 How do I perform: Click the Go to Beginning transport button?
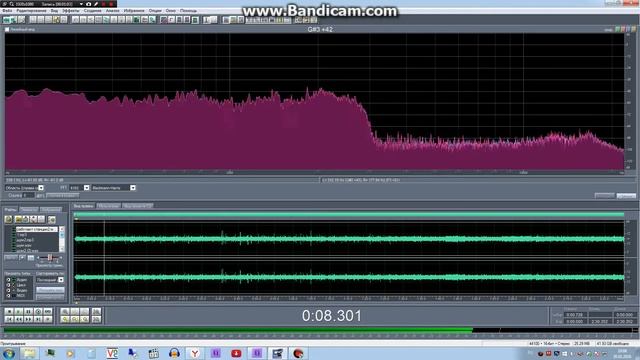[x=9, y=319]
